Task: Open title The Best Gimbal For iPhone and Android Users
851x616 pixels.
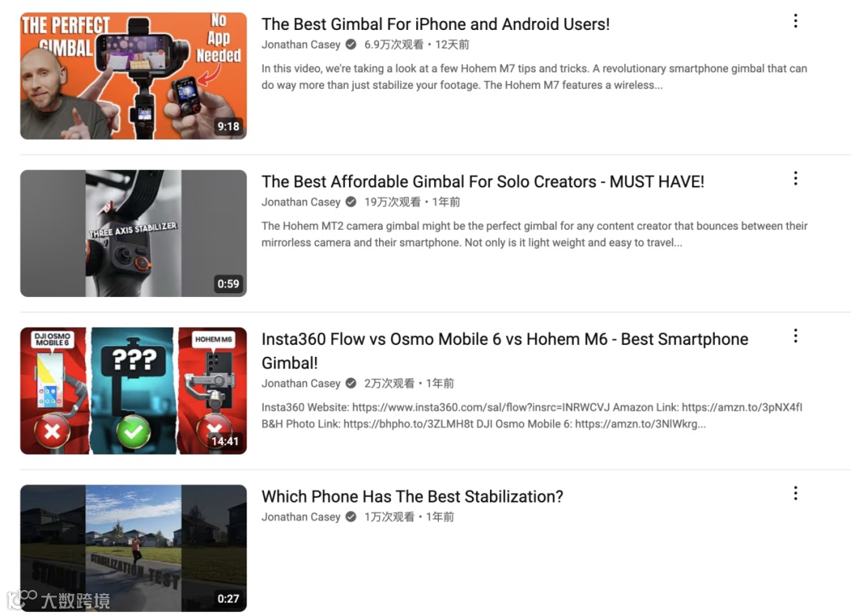Action: point(435,24)
